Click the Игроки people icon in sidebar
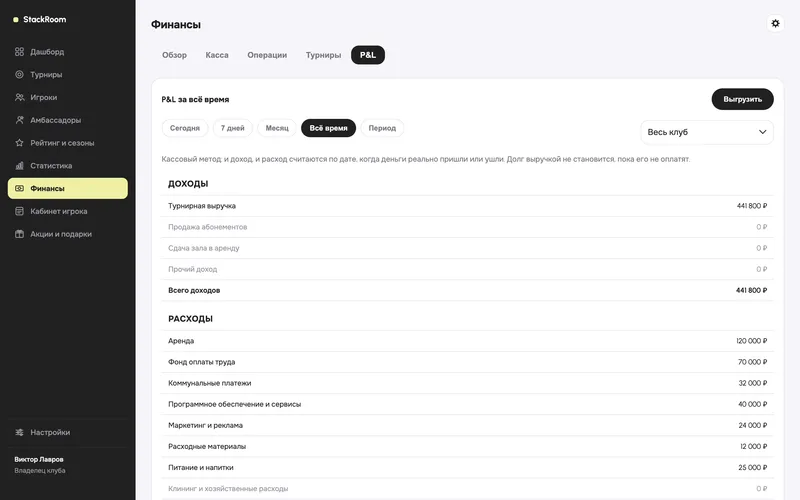Viewport: 800px width, 500px height. click(19, 97)
